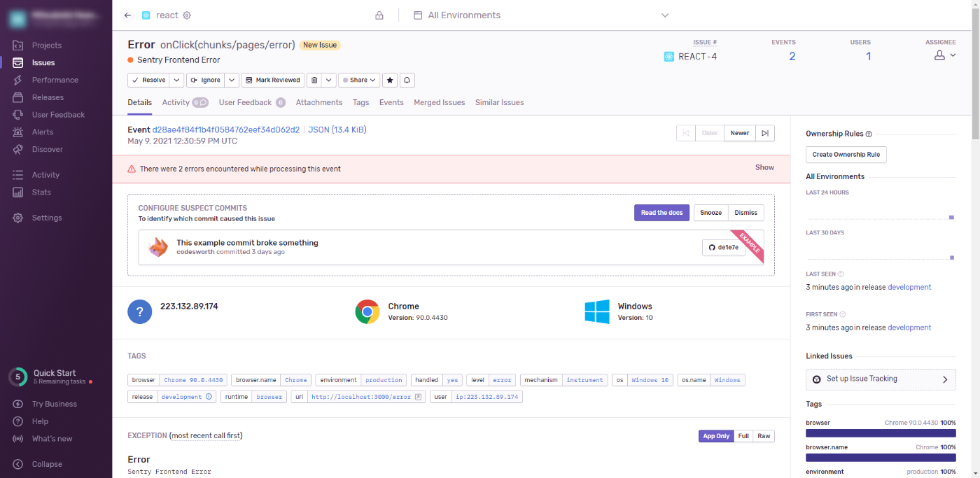Jump to oldest event icon
980x478 pixels.
tap(686, 133)
